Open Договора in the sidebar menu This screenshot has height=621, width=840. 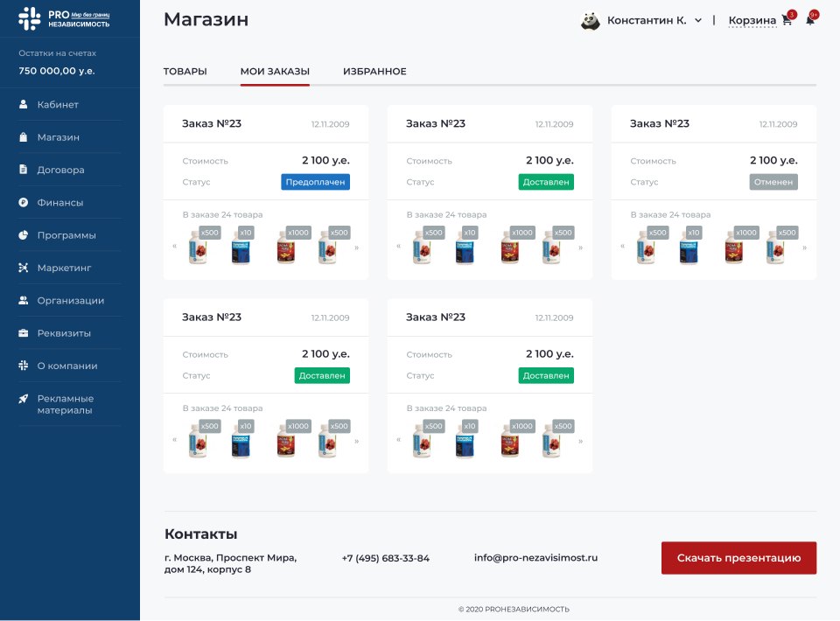click(60, 170)
